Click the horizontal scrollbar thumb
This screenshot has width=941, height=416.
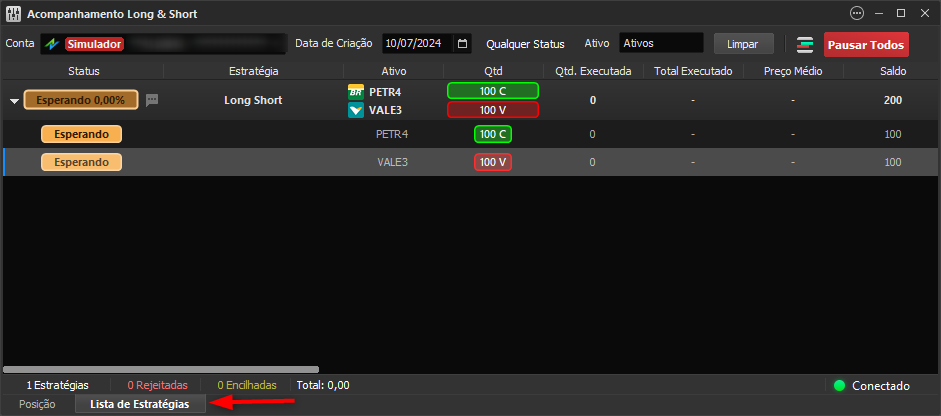pos(161,370)
